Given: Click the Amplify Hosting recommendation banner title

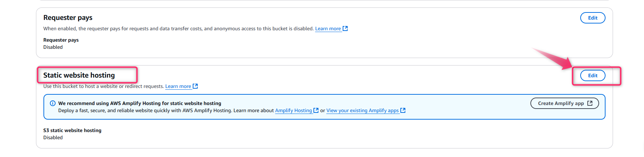Looking at the screenshot, I should coord(140,103).
